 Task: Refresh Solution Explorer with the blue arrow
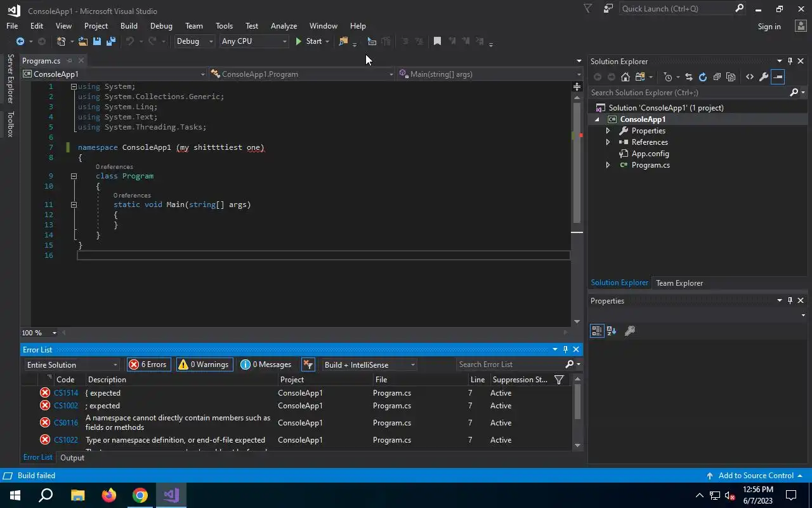point(703,77)
